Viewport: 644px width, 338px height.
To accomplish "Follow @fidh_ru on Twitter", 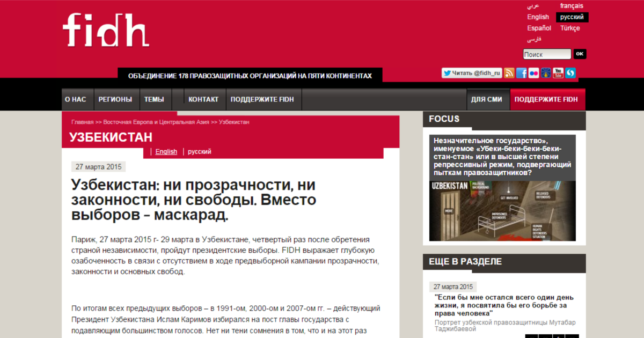I will (x=471, y=73).
